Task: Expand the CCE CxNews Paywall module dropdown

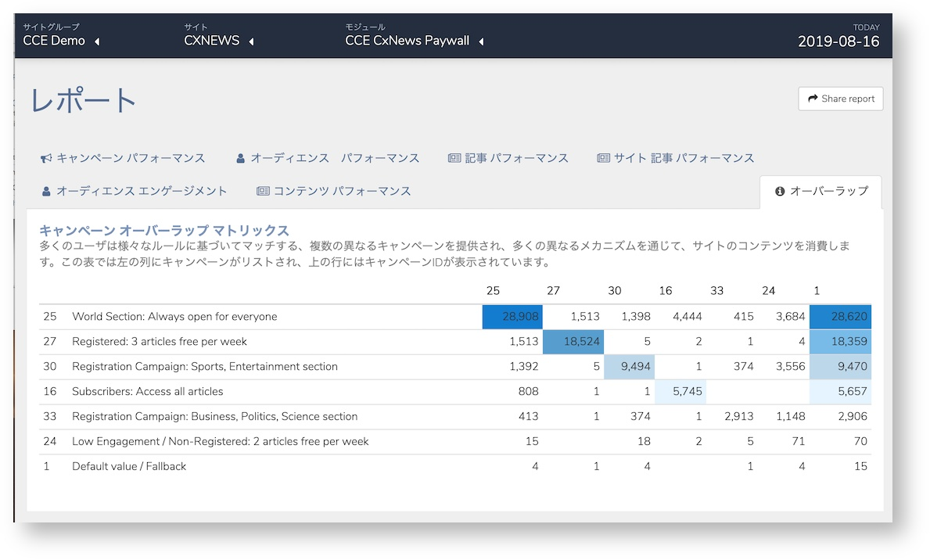Action: [415, 41]
